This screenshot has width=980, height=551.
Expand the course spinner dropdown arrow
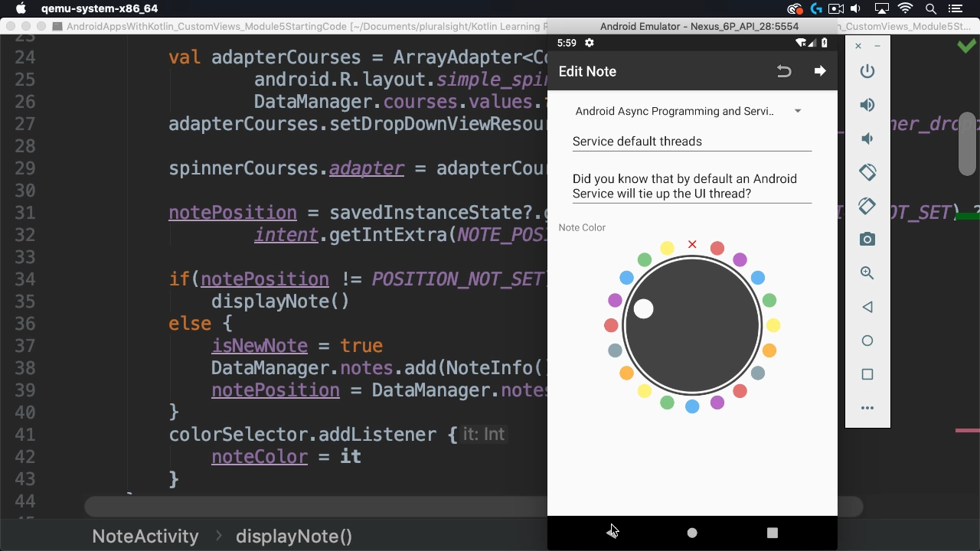pyautogui.click(x=798, y=111)
